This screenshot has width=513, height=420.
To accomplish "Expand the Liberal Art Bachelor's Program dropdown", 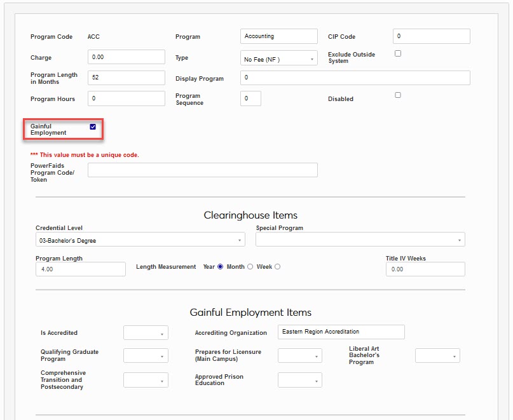I will click(437, 356).
